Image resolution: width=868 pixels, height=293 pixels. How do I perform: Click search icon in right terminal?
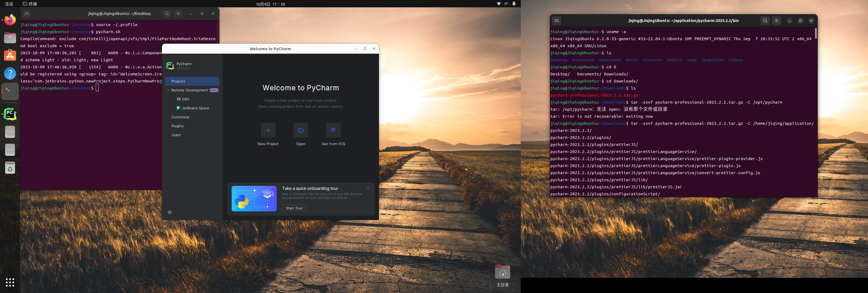click(x=765, y=21)
